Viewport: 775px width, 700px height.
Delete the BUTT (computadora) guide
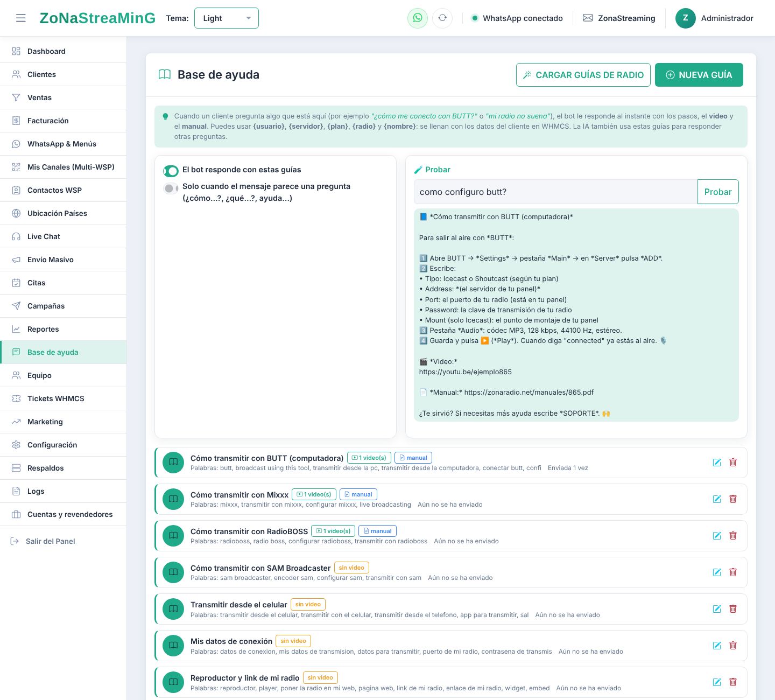tap(733, 463)
